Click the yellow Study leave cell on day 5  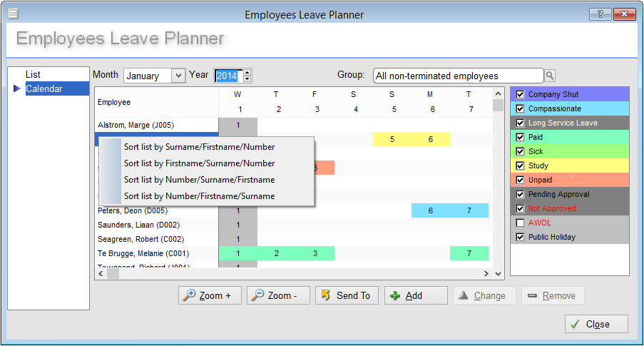[392, 139]
